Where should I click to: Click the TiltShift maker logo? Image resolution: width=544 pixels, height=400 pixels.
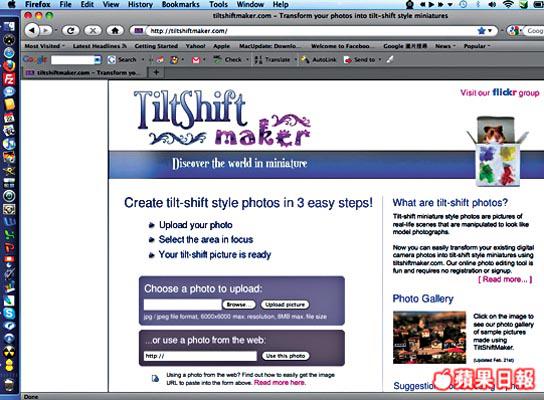[x=222, y=118]
